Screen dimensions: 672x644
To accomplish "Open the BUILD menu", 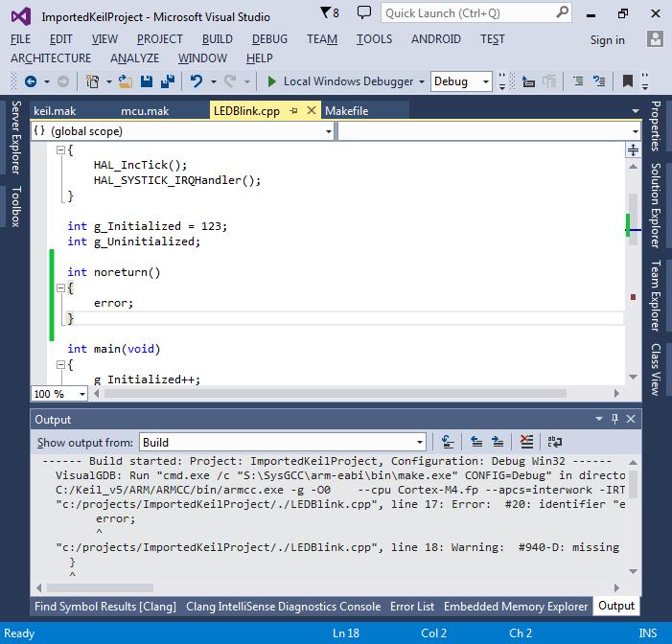I will point(217,39).
